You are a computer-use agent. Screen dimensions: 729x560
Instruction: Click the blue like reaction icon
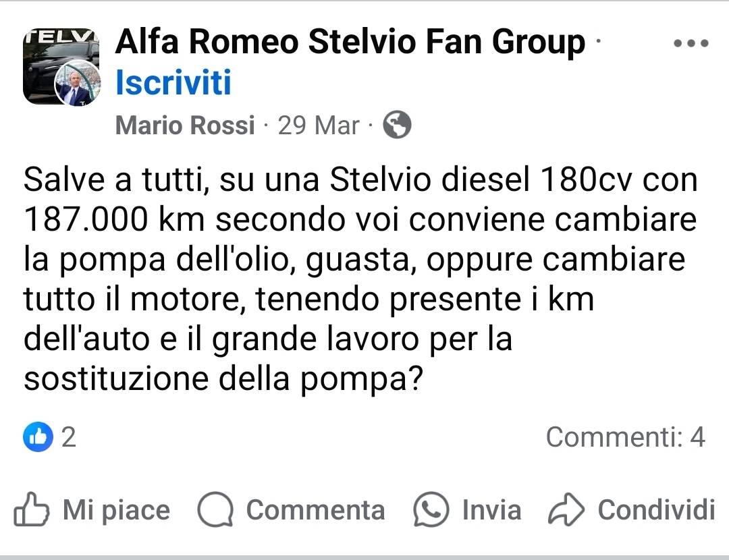(38, 438)
